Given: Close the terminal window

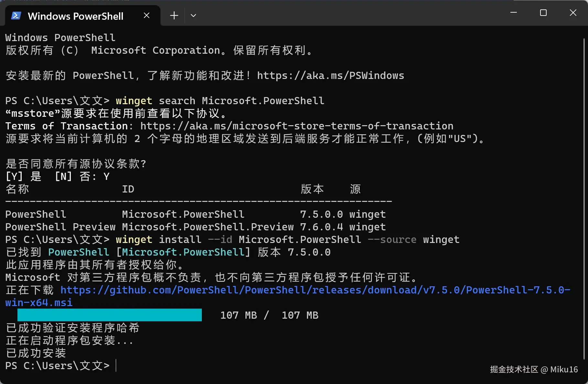Looking at the screenshot, I should click(573, 13).
